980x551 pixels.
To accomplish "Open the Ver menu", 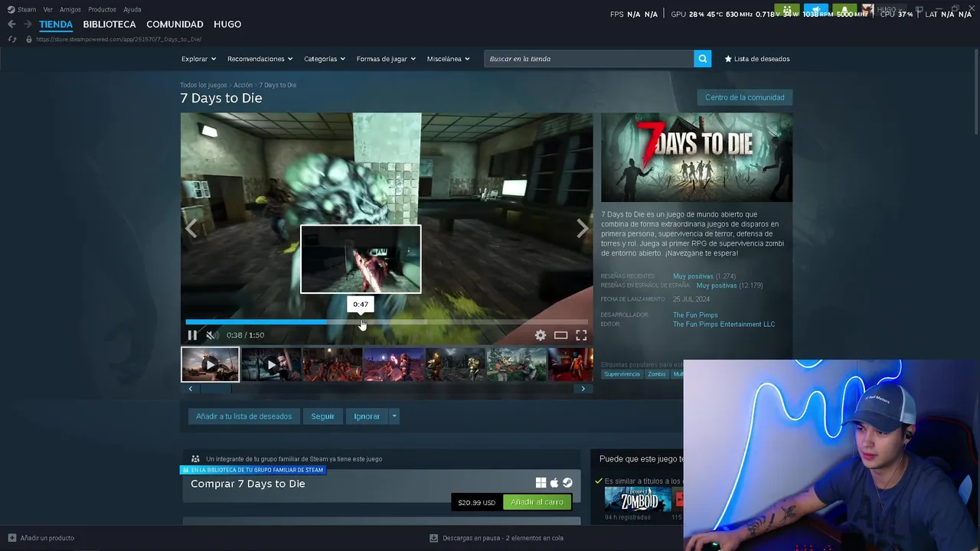I will point(48,9).
